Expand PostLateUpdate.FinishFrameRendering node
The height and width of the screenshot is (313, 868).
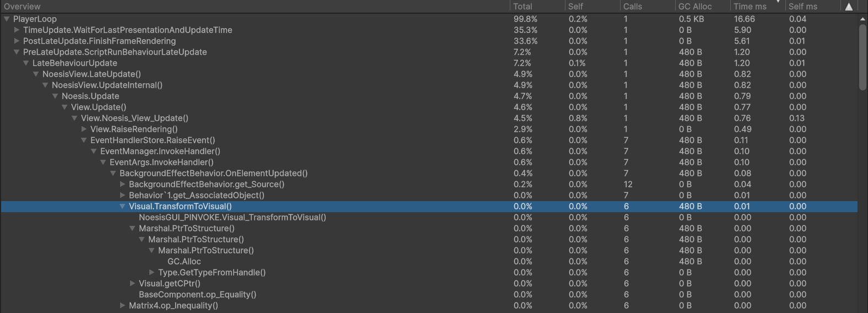[x=17, y=41]
